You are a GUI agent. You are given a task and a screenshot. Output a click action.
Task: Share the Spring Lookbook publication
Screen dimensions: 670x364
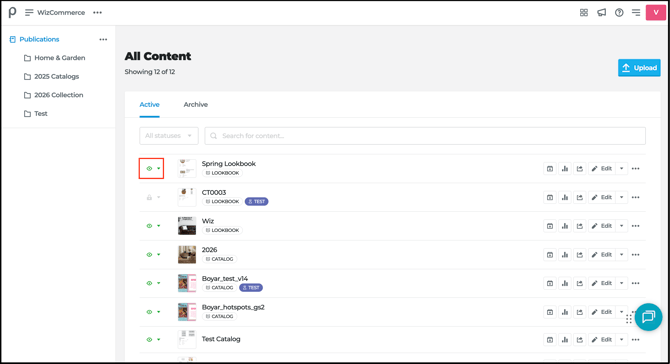point(579,169)
